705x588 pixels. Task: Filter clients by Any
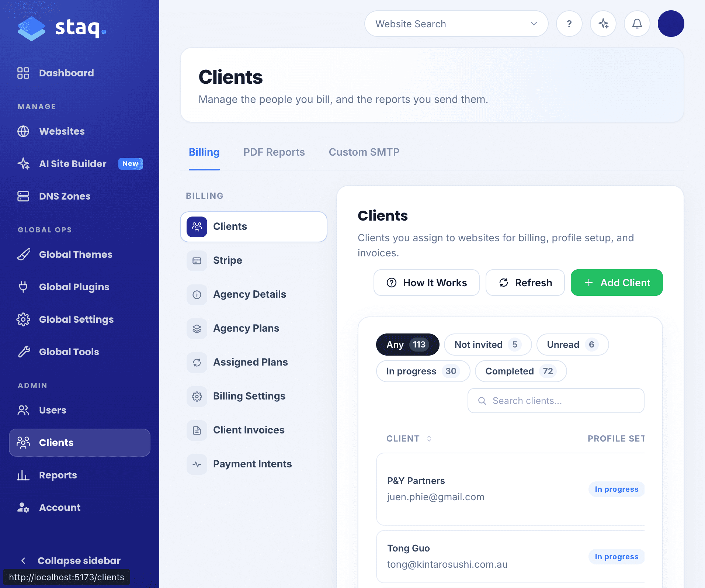click(x=408, y=345)
